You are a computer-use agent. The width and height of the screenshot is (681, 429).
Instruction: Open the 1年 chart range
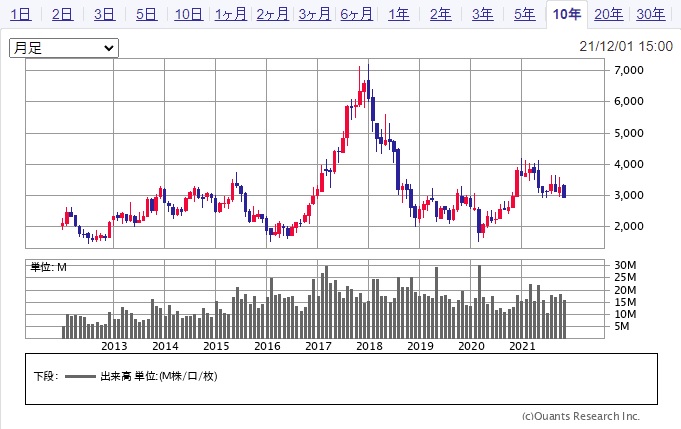click(399, 14)
